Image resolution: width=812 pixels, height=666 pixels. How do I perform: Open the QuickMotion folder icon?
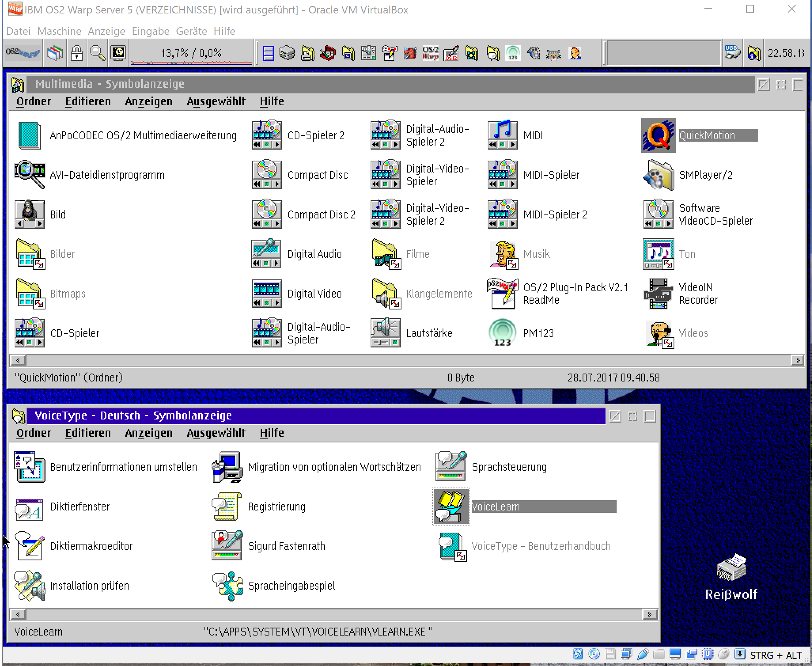658,135
